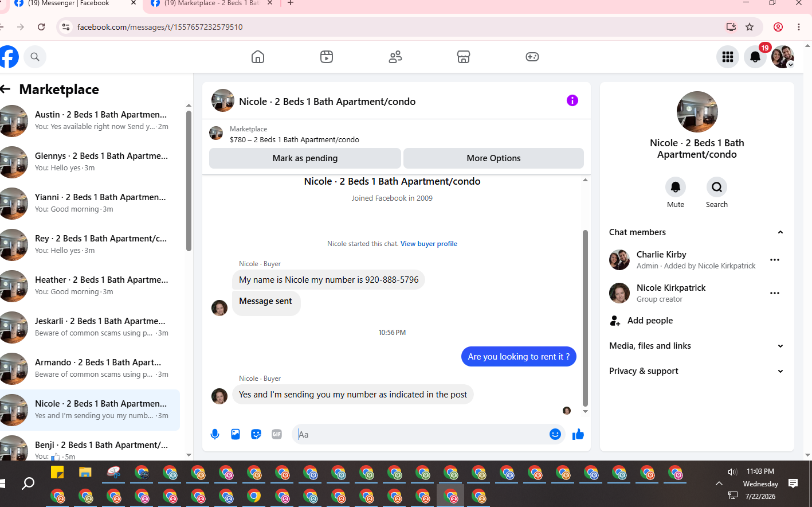Image resolution: width=812 pixels, height=507 pixels.
Task: Open Nicole Kirkpatrick's profile picture
Action: (619, 293)
